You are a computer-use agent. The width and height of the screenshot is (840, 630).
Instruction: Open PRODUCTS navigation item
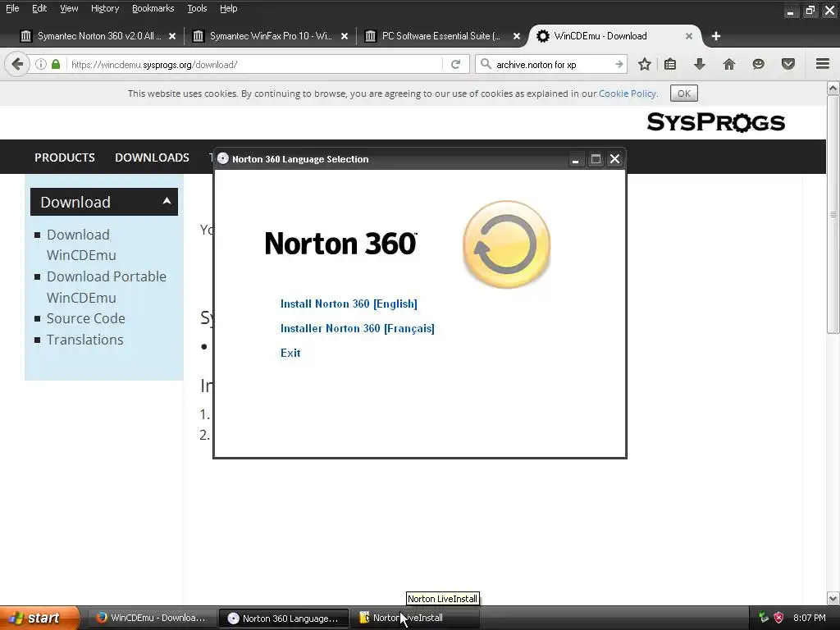[x=64, y=157]
